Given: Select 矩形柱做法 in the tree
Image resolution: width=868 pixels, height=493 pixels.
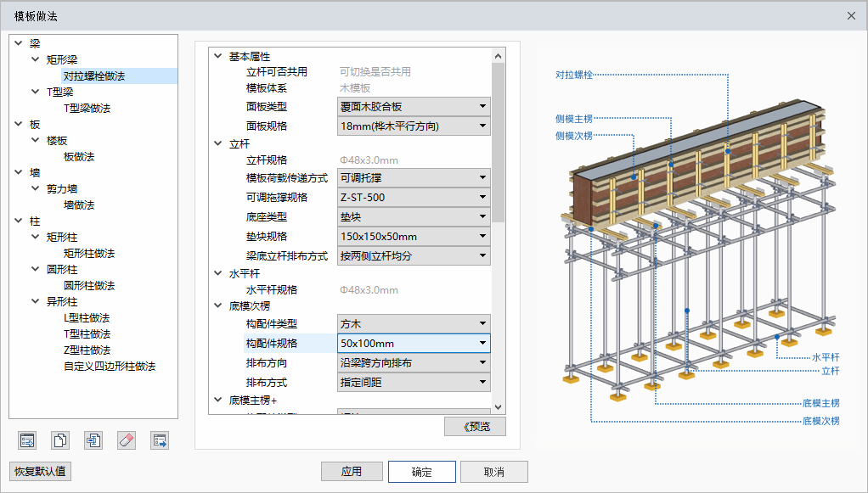Looking at the screenshot, I should [89, 254].
